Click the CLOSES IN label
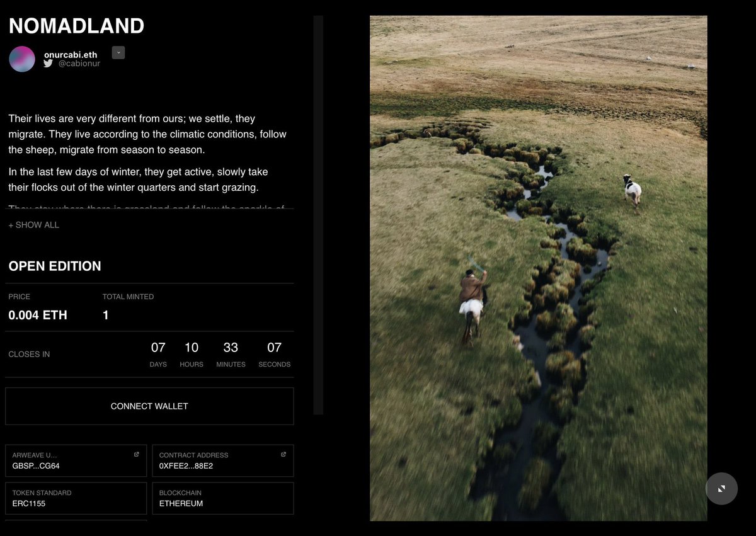756x536 pixels. click(x=29, y=354)
